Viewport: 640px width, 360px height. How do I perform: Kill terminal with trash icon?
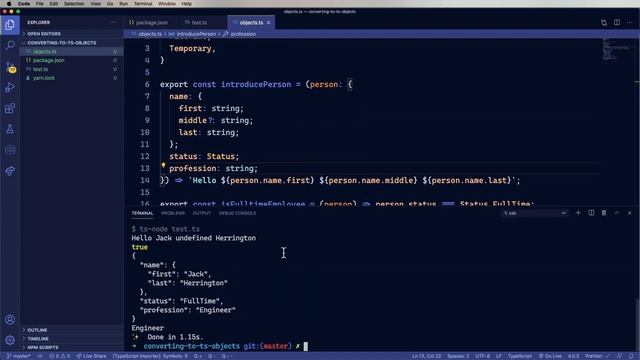pyautogui.click(x=604, y=213)
